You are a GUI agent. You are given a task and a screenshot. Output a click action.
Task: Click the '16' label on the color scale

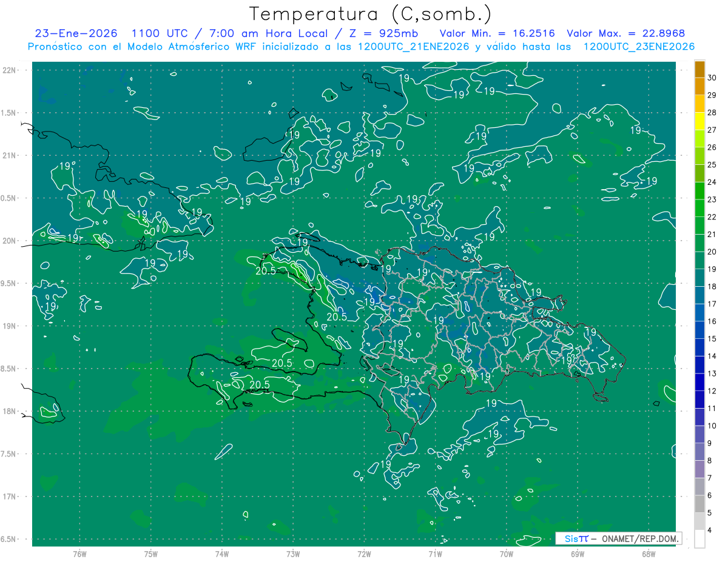[x=712, y=322]
